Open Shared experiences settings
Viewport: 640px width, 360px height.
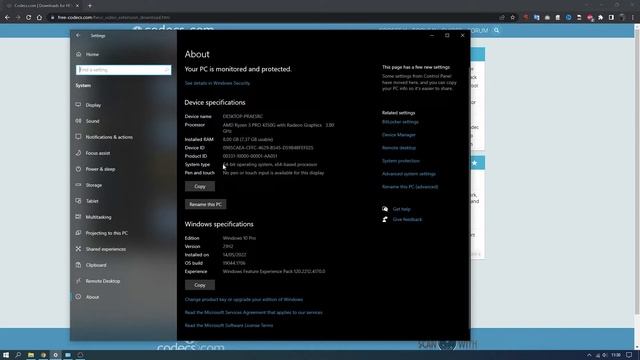click(x=105, y=249)
